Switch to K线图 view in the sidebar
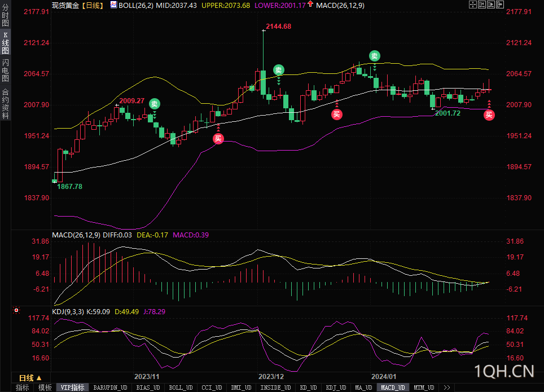This screenshot has width=544, height=392. click(x=5, y=43)
